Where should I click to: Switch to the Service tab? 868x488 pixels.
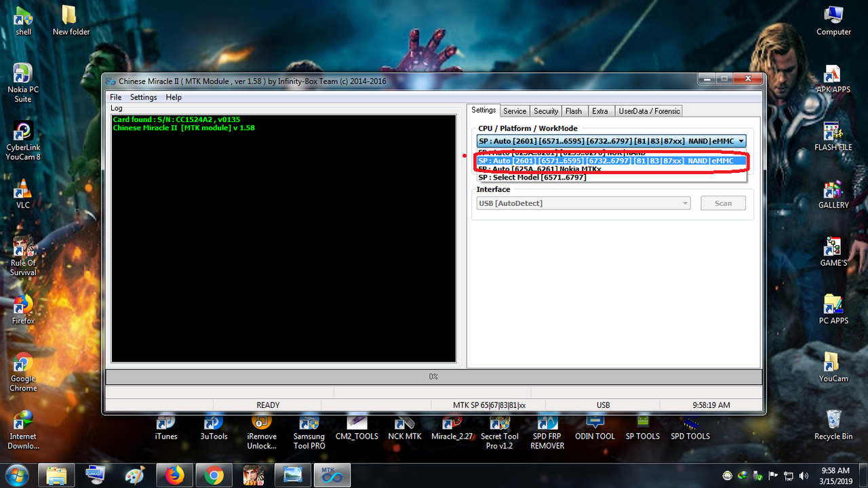pos(515,111)
